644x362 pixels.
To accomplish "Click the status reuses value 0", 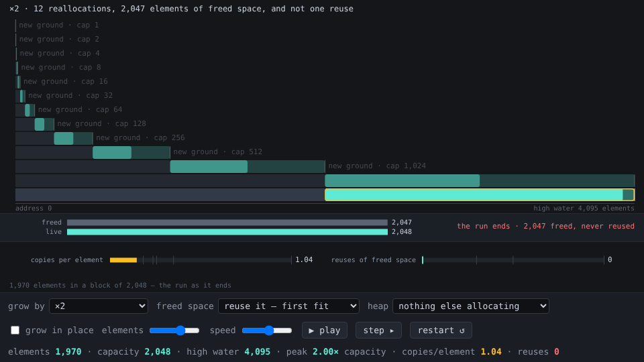I will pos(557,352).
